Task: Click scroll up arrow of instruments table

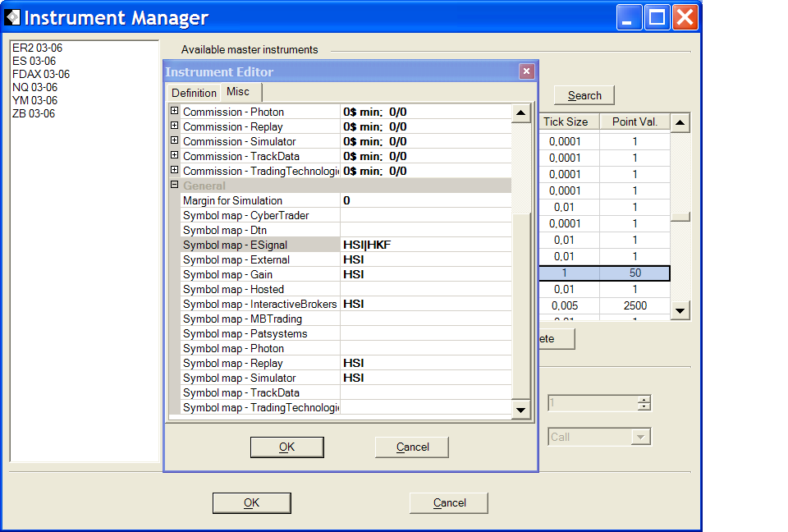Action: coord(680,122)
